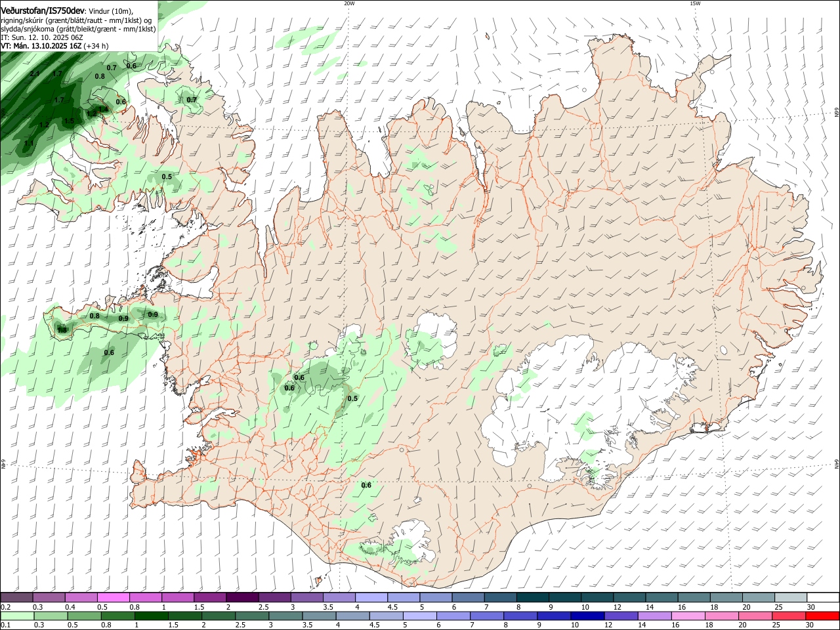Click the 15W longitude label
Screen dimensions: 840x630
(694, 3)
